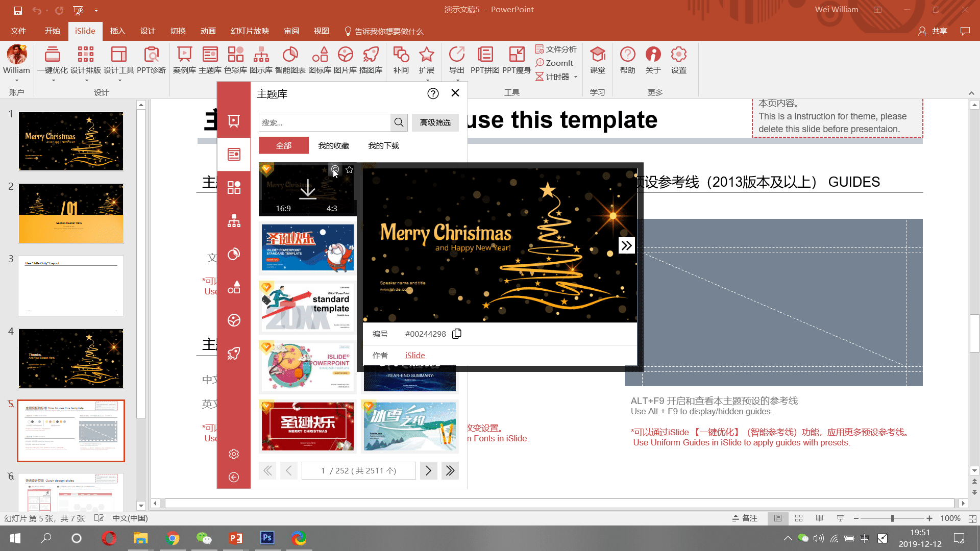This screenshot has height=551, width=980.
Task: Open the iSlide author link
Action: [x=415, y=355]
